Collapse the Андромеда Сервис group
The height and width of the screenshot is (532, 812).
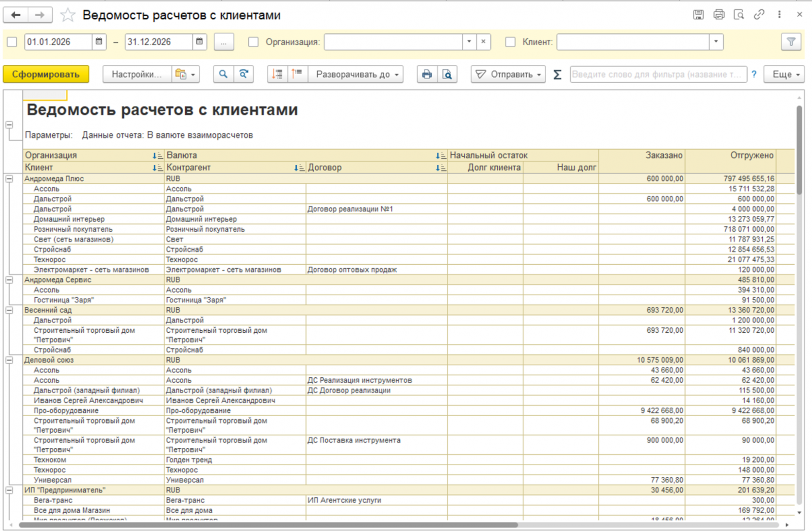9,279
